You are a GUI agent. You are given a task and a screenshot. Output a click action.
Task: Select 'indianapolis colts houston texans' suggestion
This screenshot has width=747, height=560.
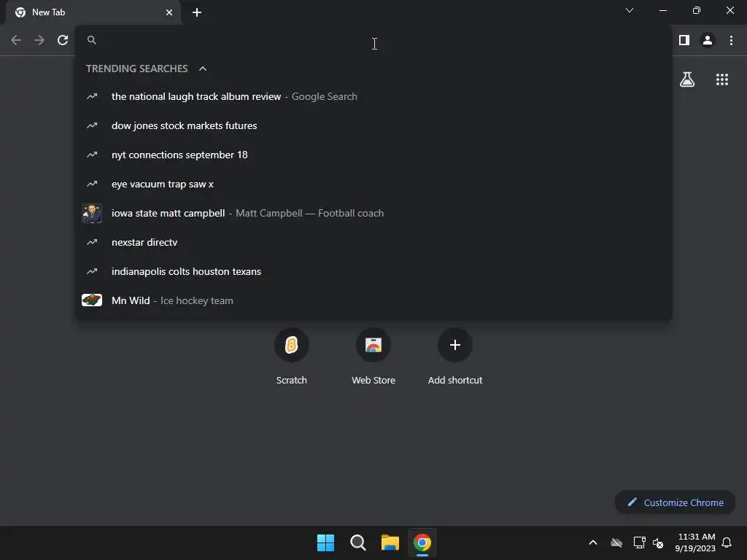click(373, 271)
